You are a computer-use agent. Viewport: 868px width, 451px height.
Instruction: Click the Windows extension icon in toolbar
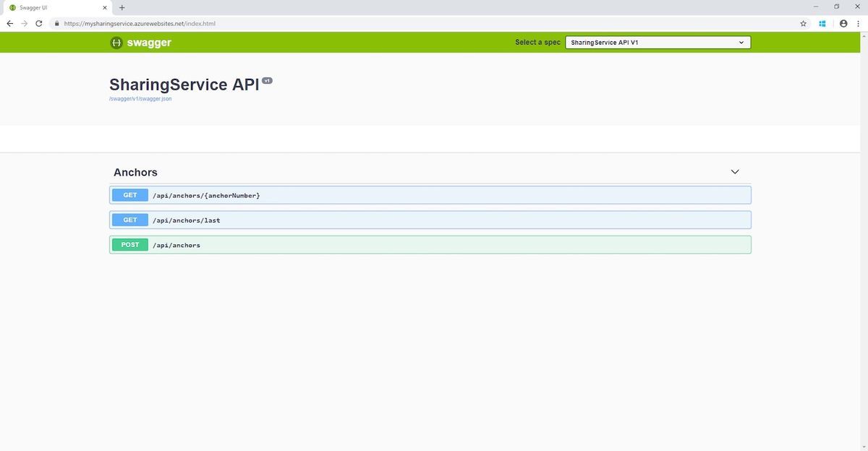tap(822, 23)
